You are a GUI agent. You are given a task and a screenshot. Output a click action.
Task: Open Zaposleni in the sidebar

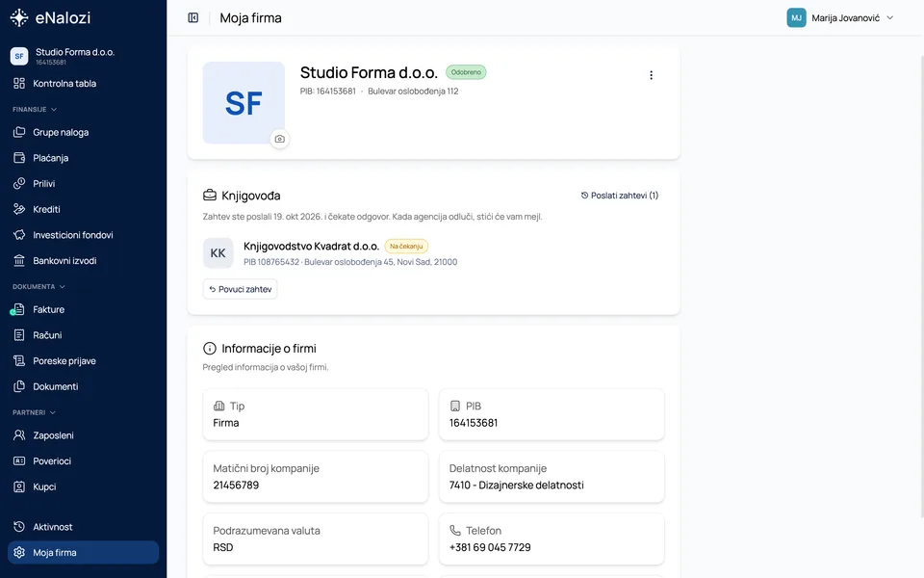pyautogui.click(x=83, y=435)
